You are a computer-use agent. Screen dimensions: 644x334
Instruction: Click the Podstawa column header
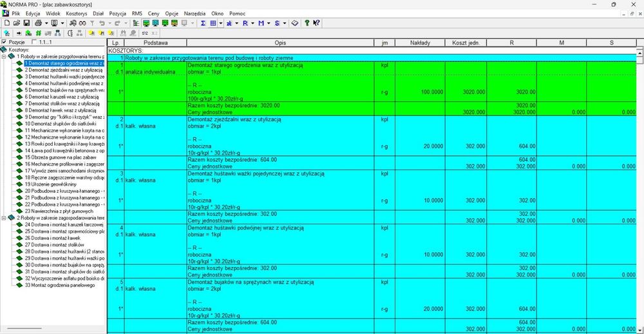point(155,43)
